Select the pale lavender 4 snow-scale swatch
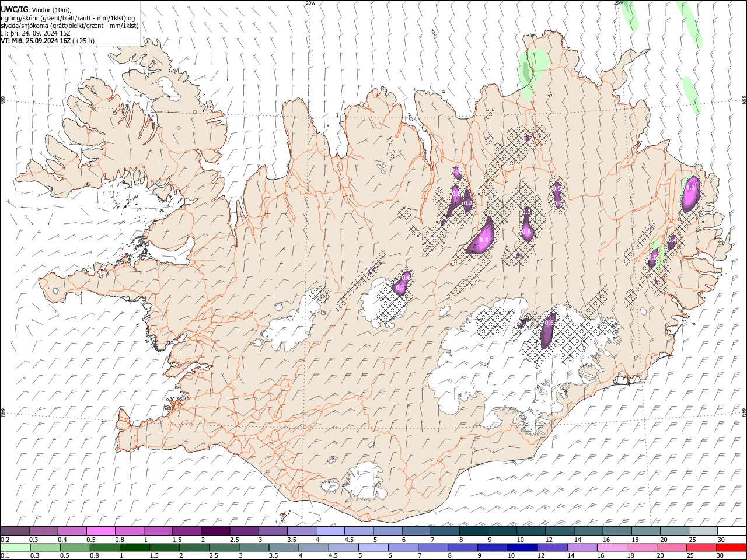This screenshot has width=747, height=560. coord(330,531)
